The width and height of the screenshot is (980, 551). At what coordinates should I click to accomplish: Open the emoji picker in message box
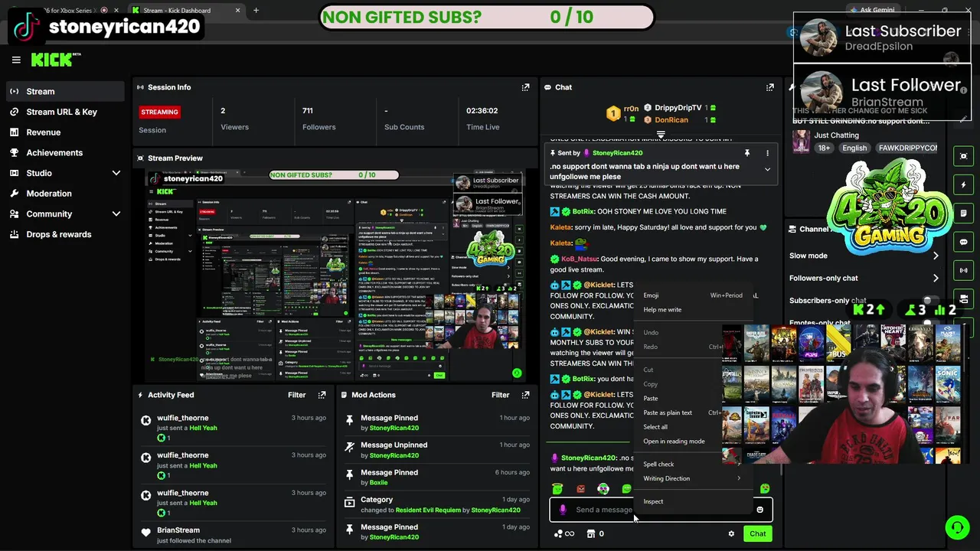tap(759, 510)
